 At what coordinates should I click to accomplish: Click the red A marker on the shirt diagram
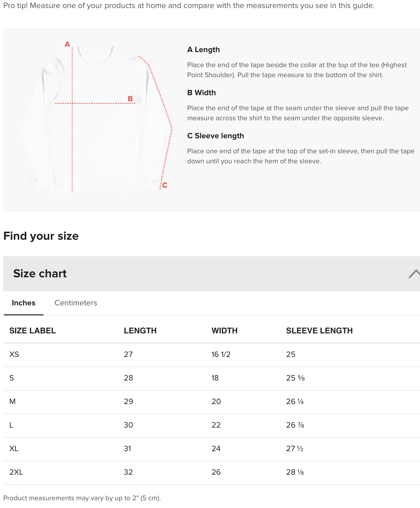[67, 44]
